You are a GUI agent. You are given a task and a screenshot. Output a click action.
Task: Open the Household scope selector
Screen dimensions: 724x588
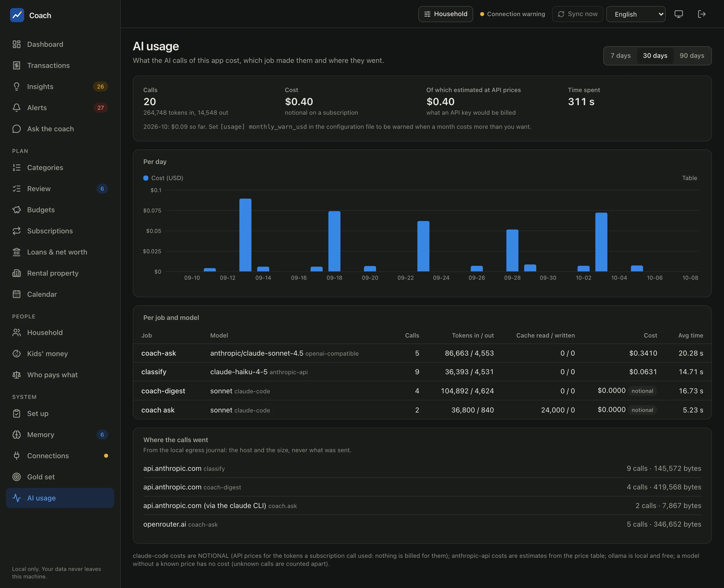[445, 14]
